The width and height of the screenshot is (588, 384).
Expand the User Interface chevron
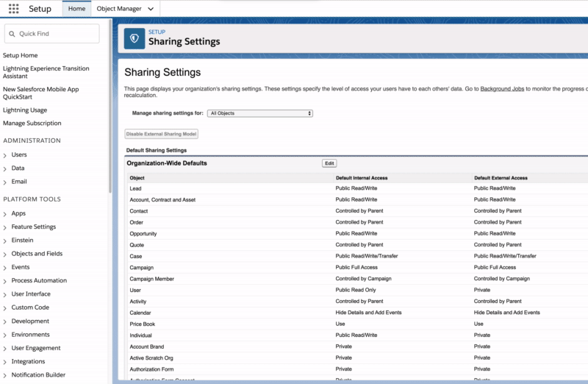pos(5,295)
